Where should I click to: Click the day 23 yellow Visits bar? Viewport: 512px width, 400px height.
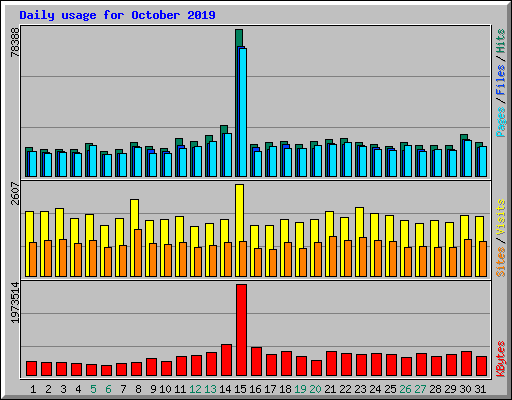pos(359,223)
